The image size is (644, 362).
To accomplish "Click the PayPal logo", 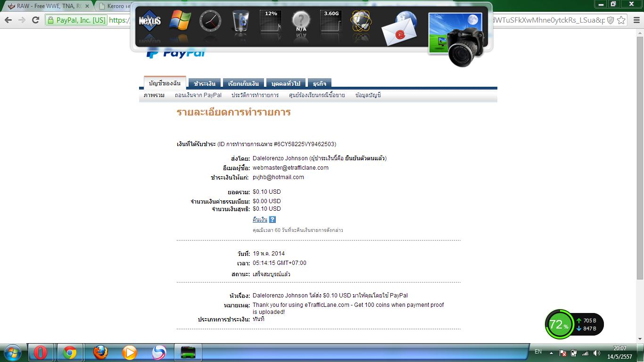I will 176,53.
